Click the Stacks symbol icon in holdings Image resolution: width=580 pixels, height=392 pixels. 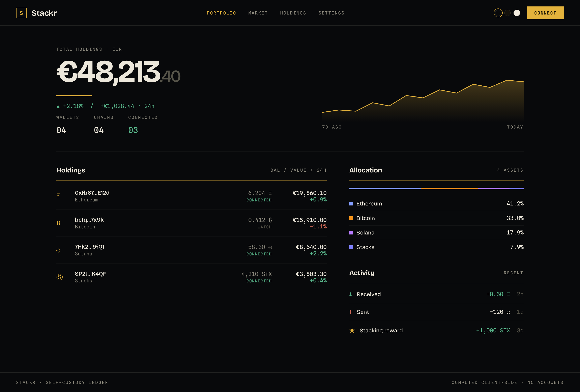60,277
